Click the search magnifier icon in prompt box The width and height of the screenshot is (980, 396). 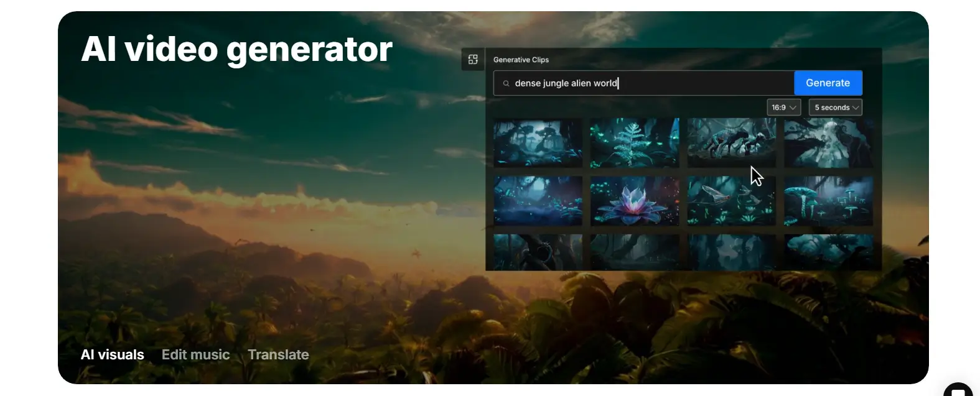[506, 83]
